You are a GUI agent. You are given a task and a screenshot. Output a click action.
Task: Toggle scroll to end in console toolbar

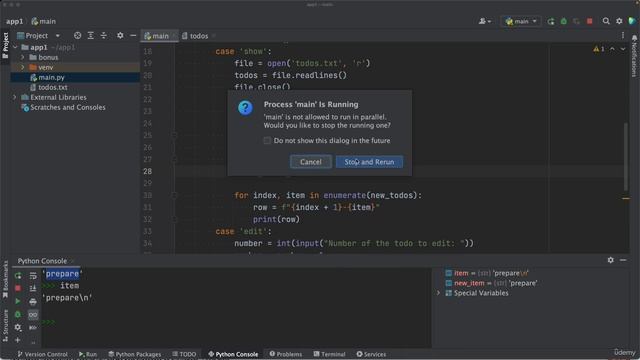[x=33, y=288]
